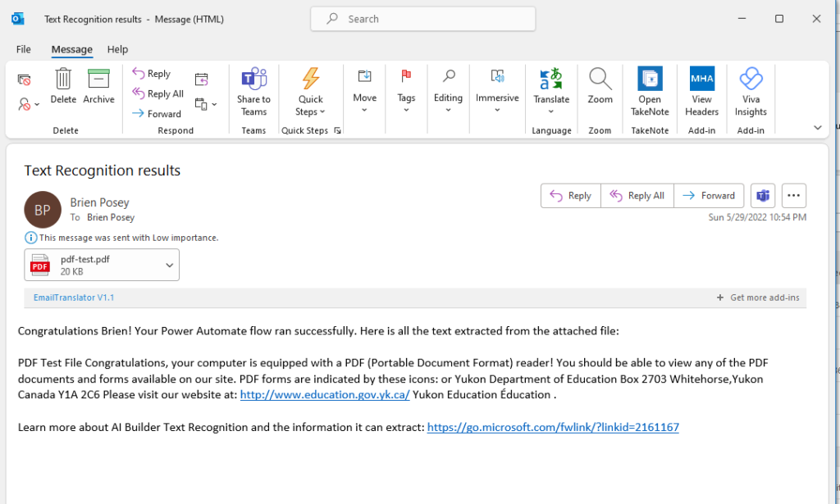Click View Headers MHA add-in
This screenshot has width=840, height=504.
(x=702, y=92)
